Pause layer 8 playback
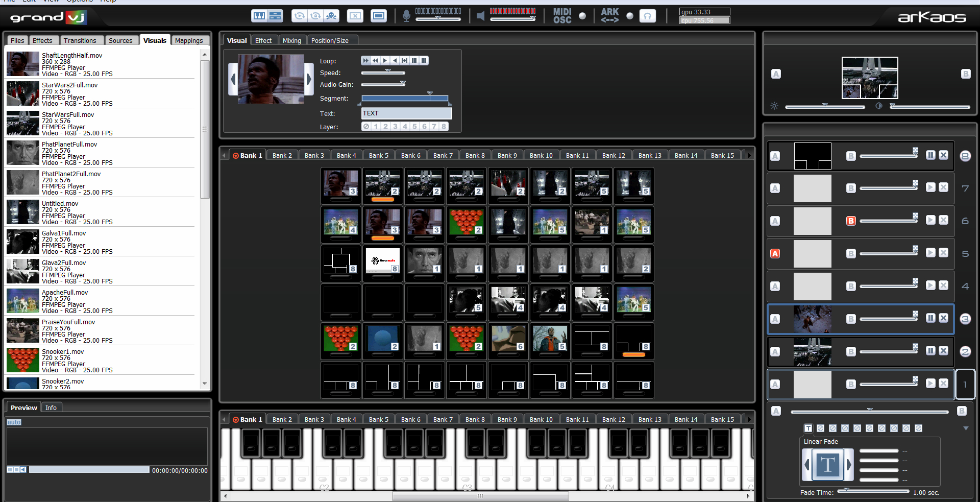 point(930,155)
